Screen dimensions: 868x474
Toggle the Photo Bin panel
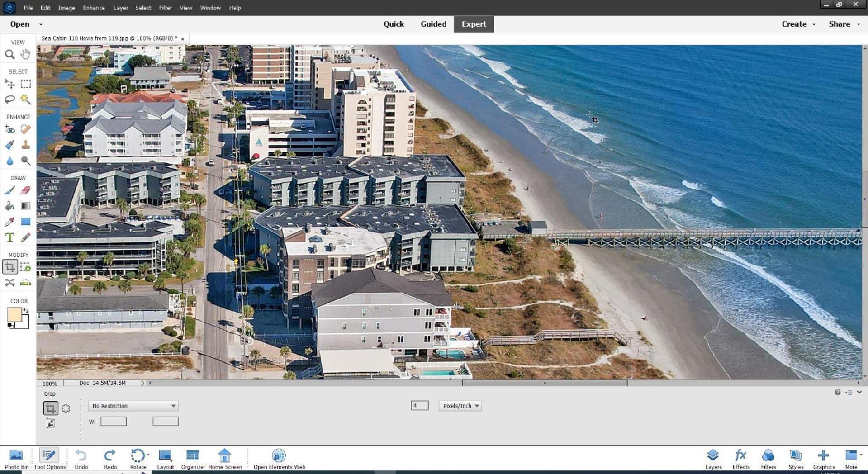[x=16, y=459]
